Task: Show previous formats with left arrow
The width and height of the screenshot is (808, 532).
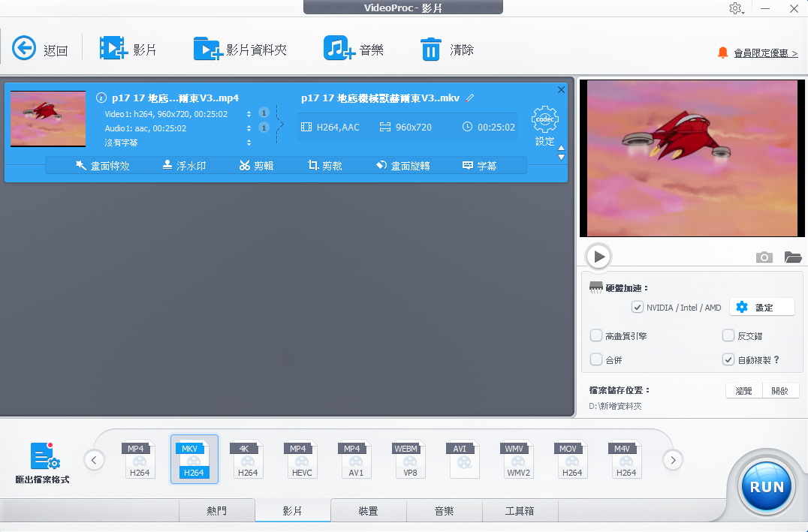Action: click(x=94, y=460)
